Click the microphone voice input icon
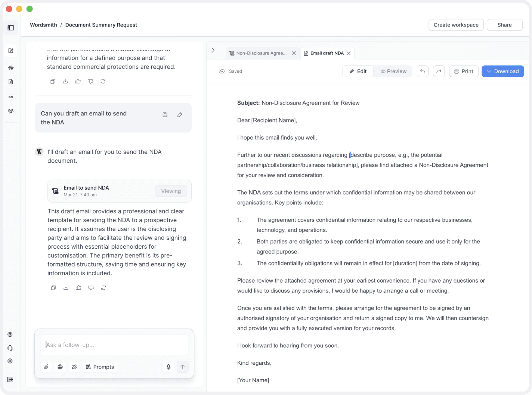 tap(168, 367)
